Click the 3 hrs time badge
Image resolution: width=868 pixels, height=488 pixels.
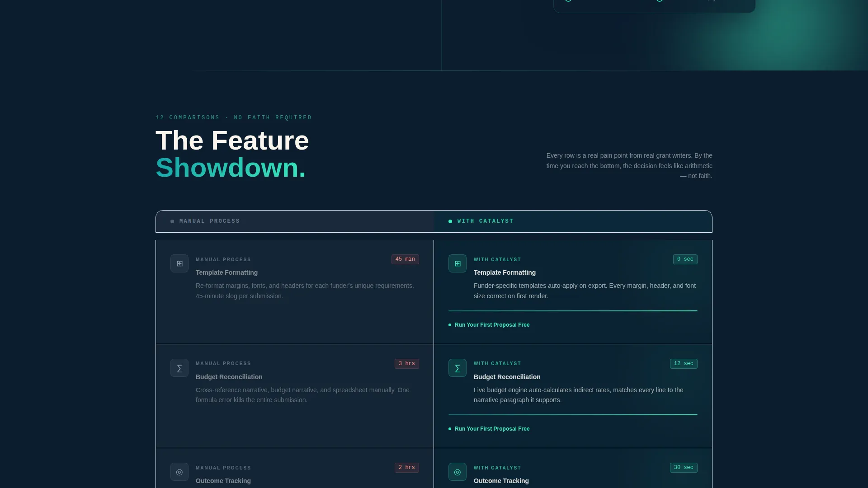pyautogui.click(x=407, y=364)
